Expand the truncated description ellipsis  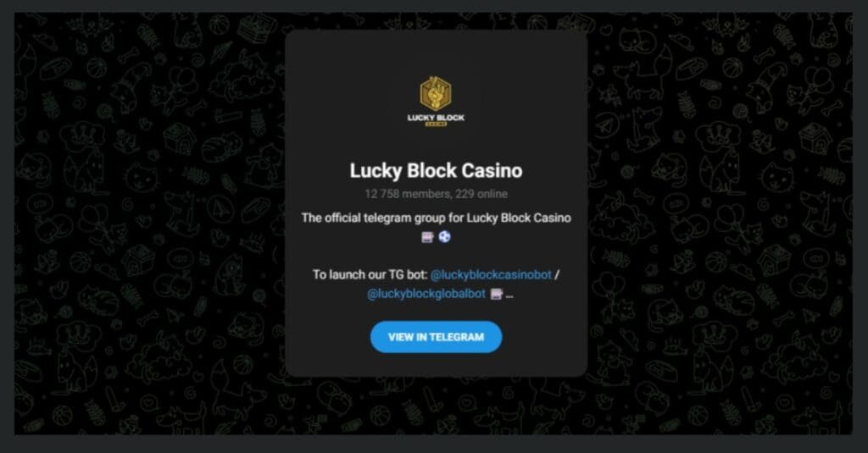coord(509,296)
